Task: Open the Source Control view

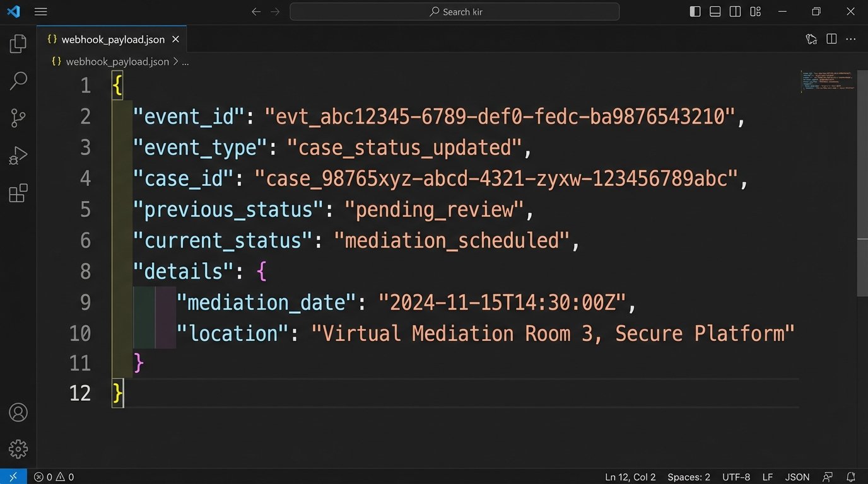Action: point(18,118)
